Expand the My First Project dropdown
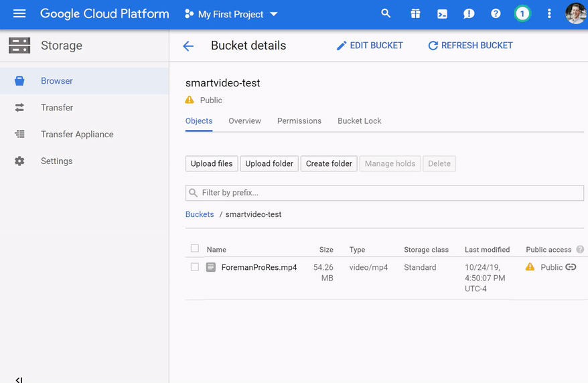The width and height of the screenshot is (588, 383). [231, 14]
